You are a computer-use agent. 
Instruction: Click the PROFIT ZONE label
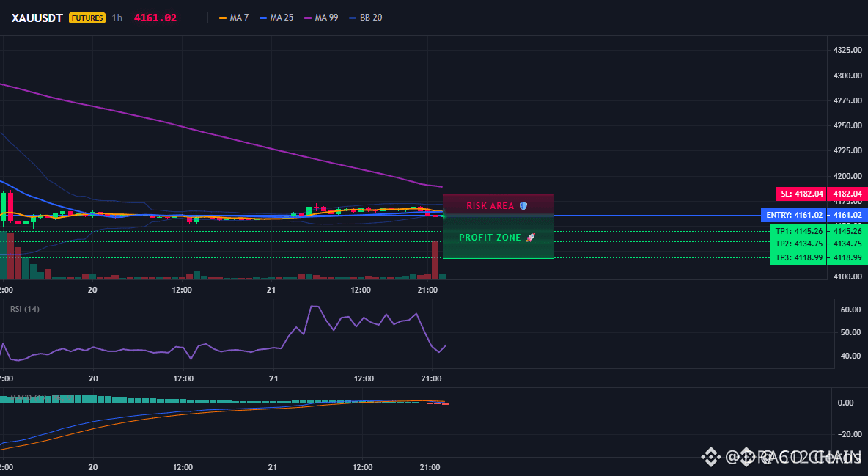click(490, 238)
